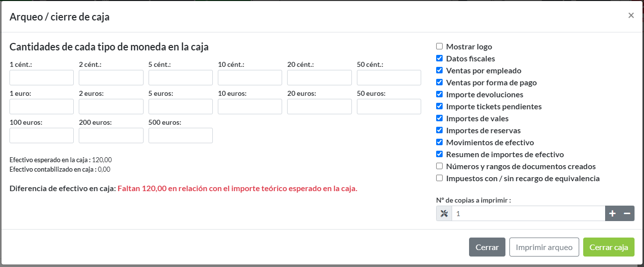Focus the 2 euros quantity input

(111, 107)
